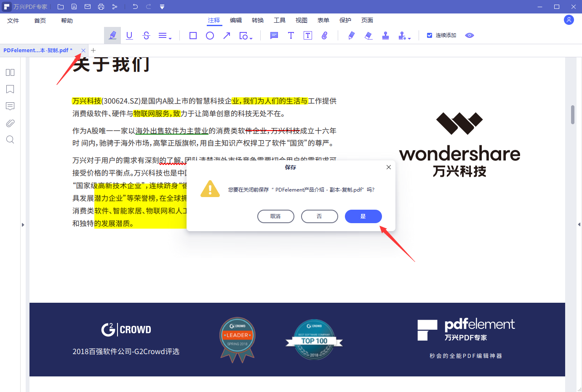
Task: Toggle annotation visibility with eye icon
Action: pyautogui.click(x=469, y=35)
